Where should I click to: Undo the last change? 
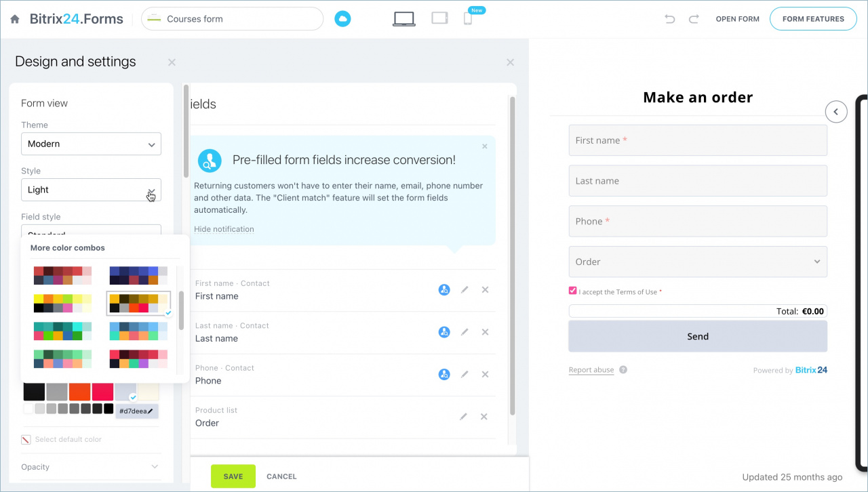pyautogui.click(x=670, y=19)
